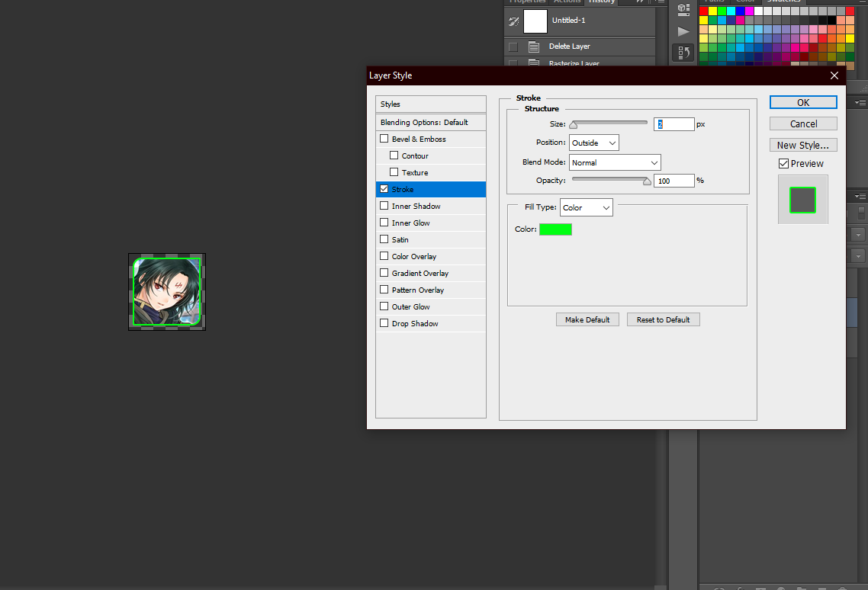Screen dimensions: 868x590
Task: Enable the Inner Glow checkbox
Action: point(384,223)
